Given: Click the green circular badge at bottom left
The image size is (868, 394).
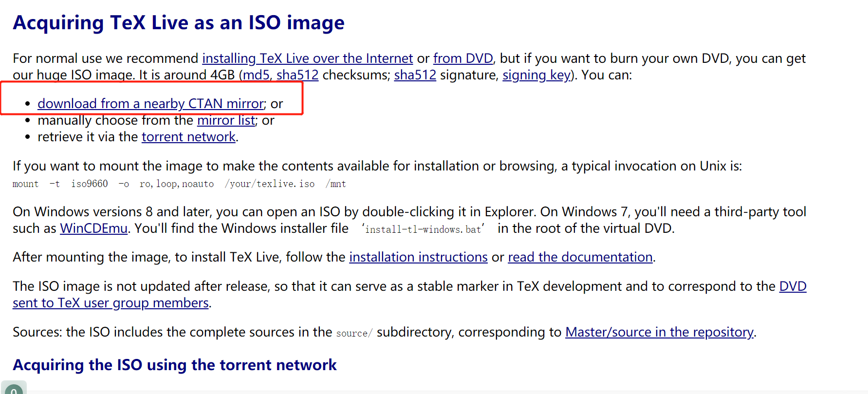Looking at the screenshot, I should tap(14, 390).
